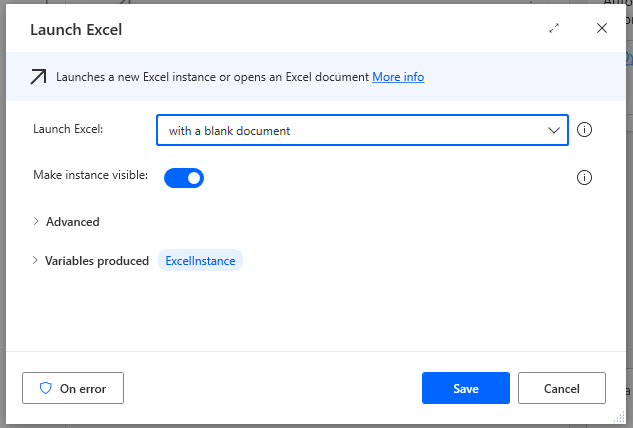Click the expand dialog icon in title bar
The height and width of the screenshot is (428, 633).
coord(554,29)
